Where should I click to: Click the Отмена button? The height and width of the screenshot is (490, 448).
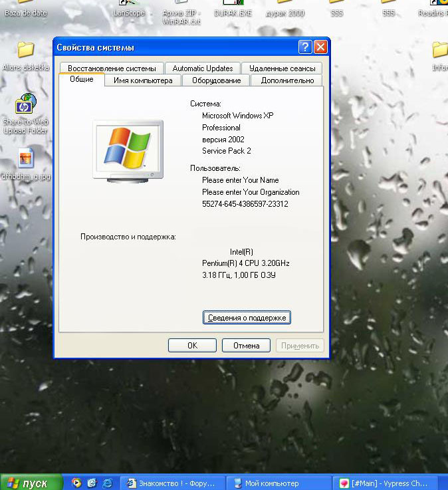[246, 346]
